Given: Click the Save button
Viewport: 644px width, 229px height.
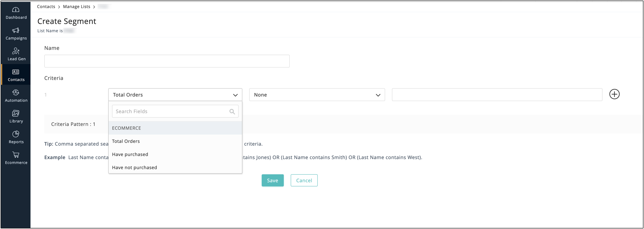Looking at the screenshot, I should pos(273,181).
